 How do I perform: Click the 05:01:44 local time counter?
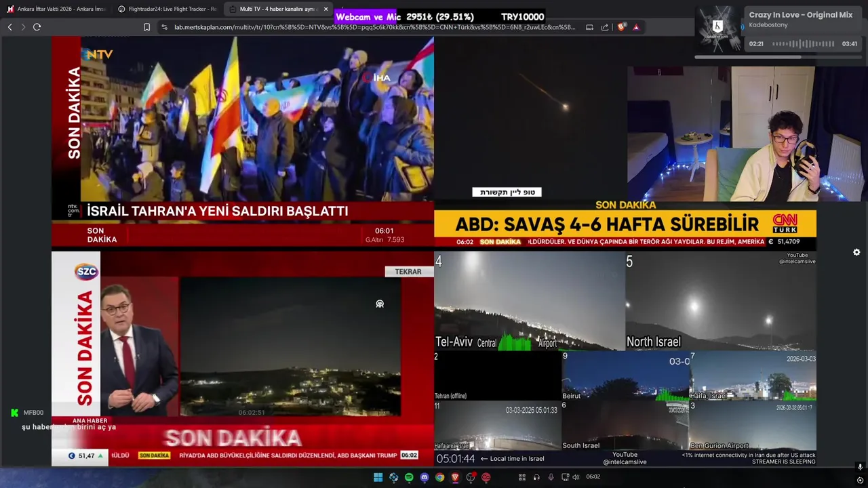coord(456,459)
